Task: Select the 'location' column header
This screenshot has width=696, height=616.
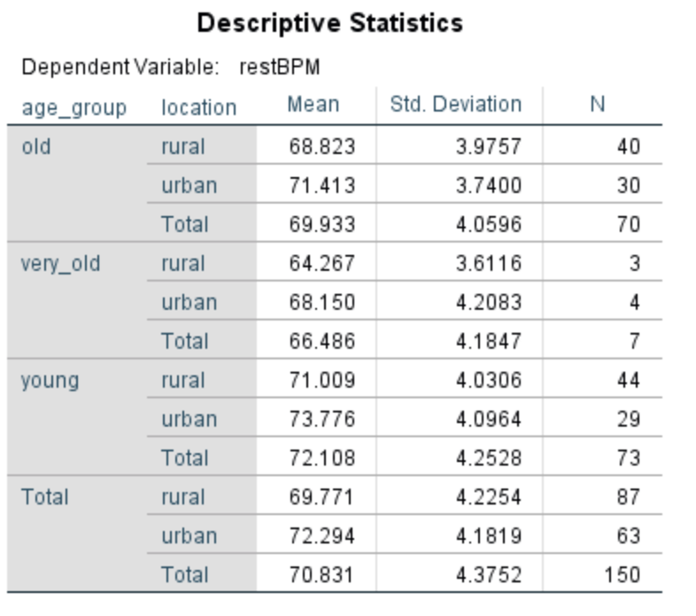Action: tap(199, 108)
